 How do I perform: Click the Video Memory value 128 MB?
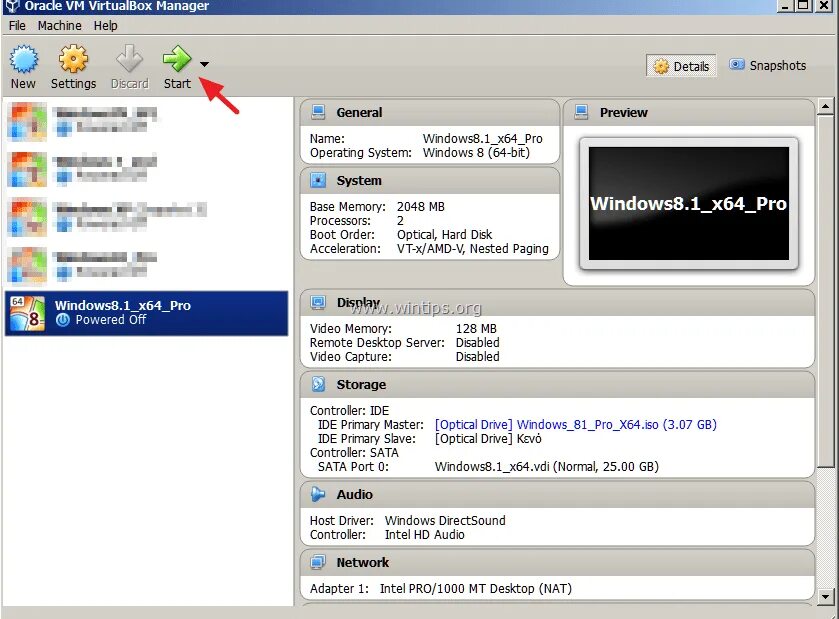(476, 328)
